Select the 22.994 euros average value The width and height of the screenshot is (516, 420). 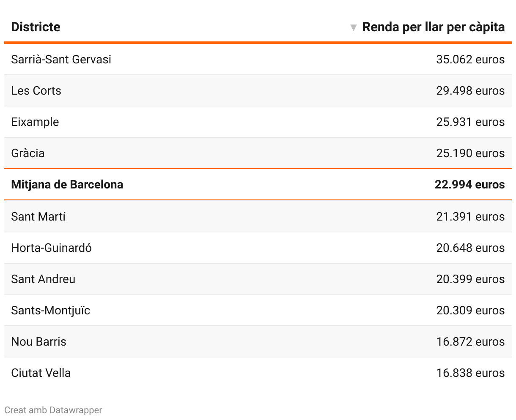click(469, 185)
